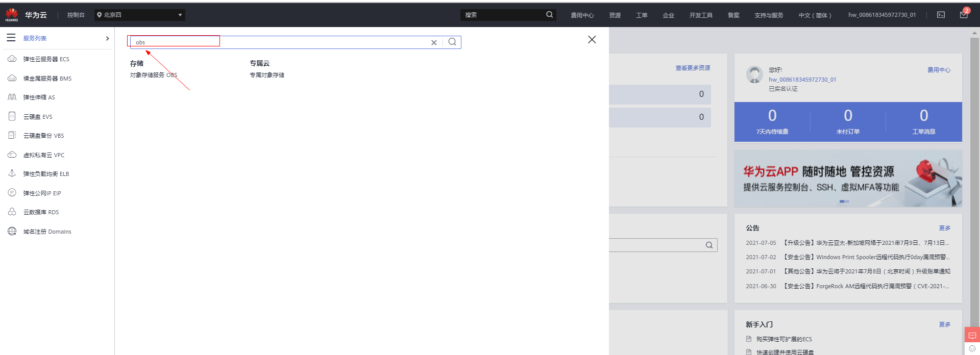Click the 华为云APP promotional banner
980x355 pixels.
848,178
